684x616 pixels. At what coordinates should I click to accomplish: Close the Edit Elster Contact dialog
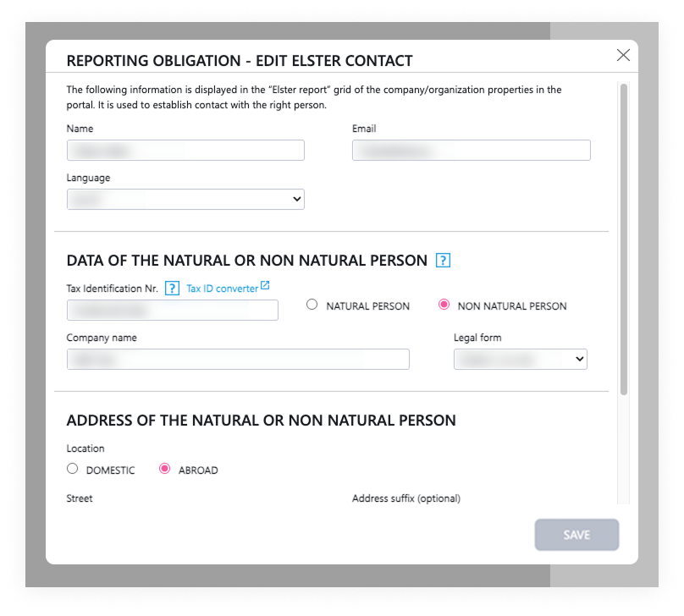point(623,56)
